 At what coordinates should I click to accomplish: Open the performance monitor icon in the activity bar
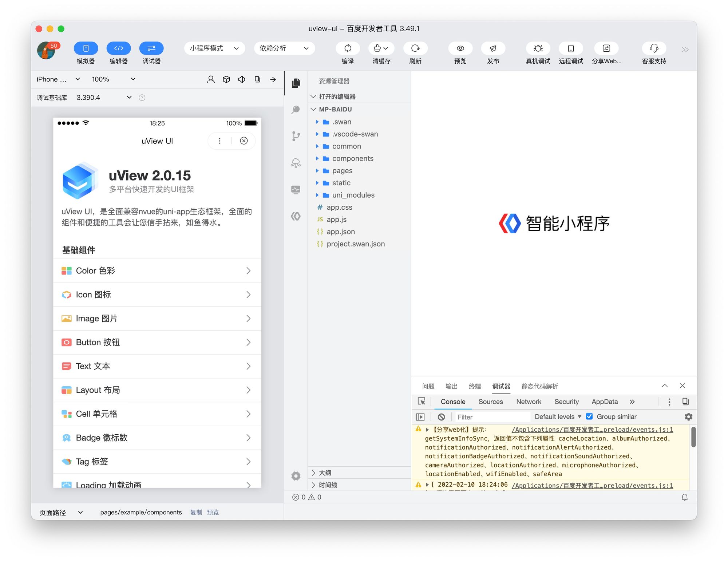[296, 190]
